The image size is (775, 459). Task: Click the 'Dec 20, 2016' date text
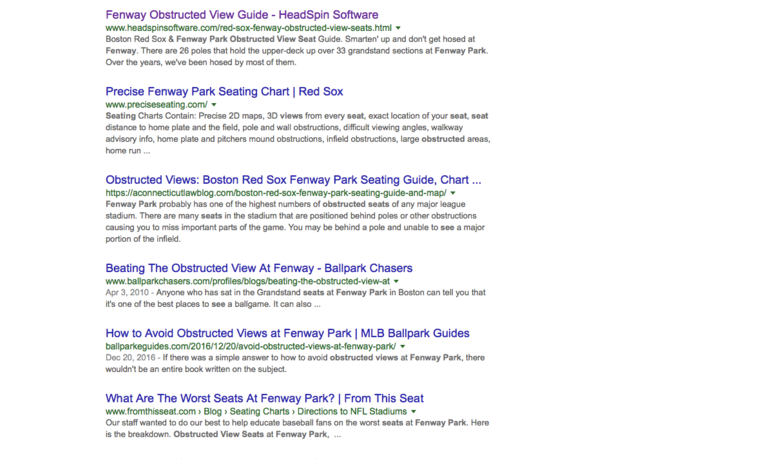pos(130,358)
